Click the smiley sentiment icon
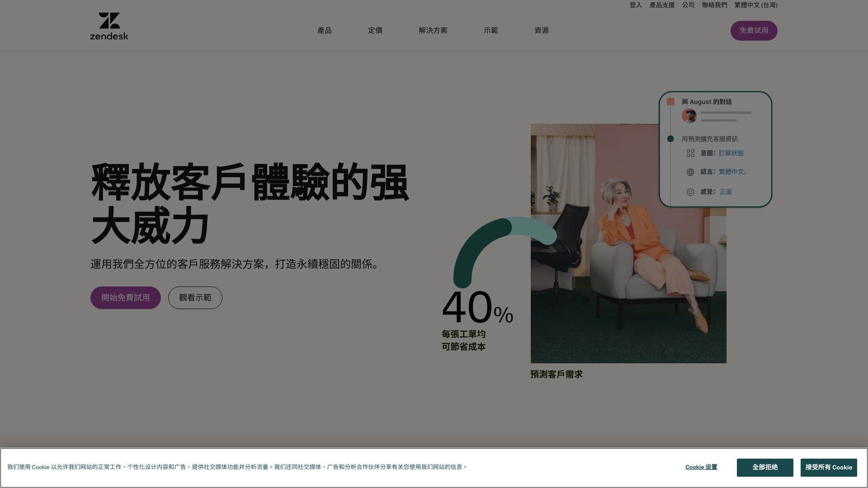Viewport: 868px width, 488px height. click(690, 192)
